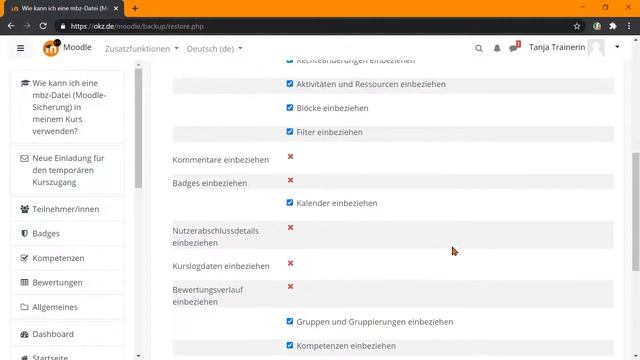Open the messages speech bubble icon
The image size is (640, 360).
coord(514,48)
